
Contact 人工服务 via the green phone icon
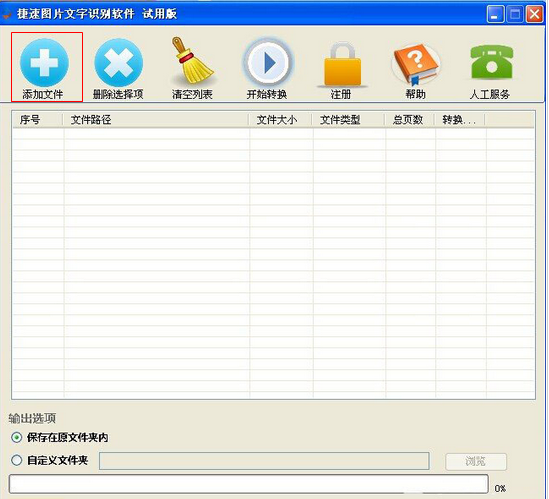(x=491, y=62)
